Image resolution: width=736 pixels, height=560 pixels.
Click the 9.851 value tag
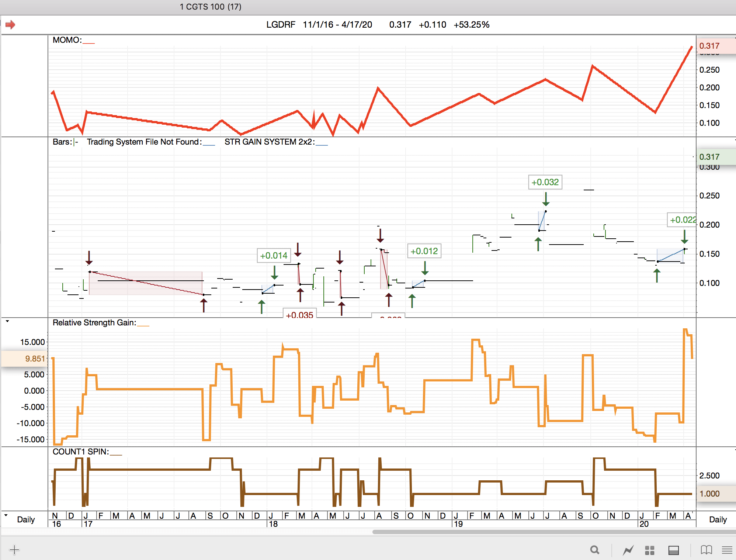pyautogui.click(x=34, y=359)
